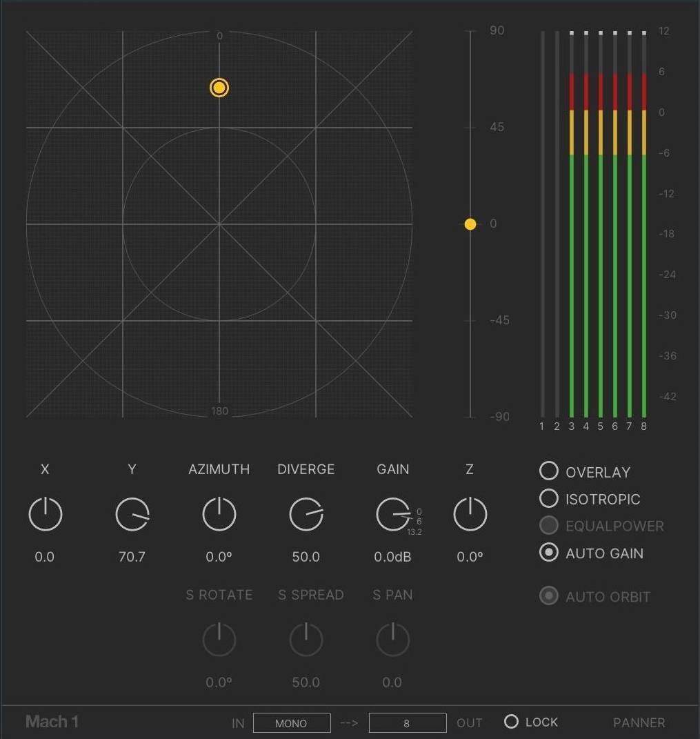Open the MONO input format dropdown
This screenshot has height=739, width=700.
(292, 723)
